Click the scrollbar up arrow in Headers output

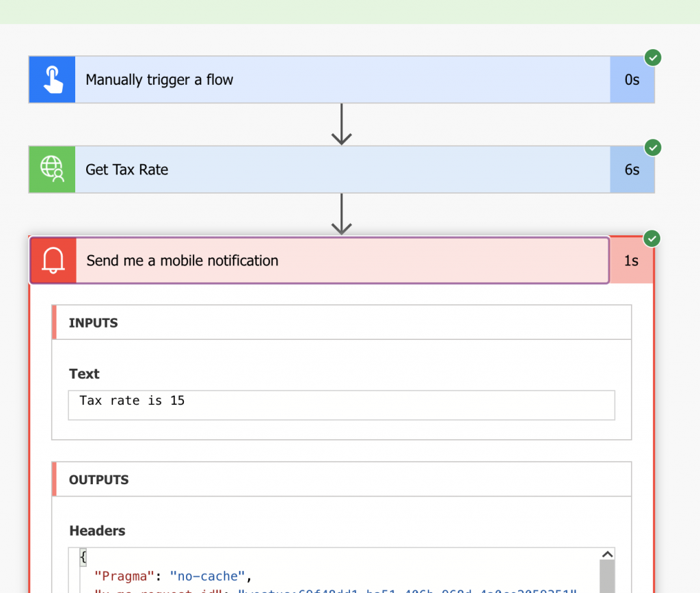(x=607, y=554)
